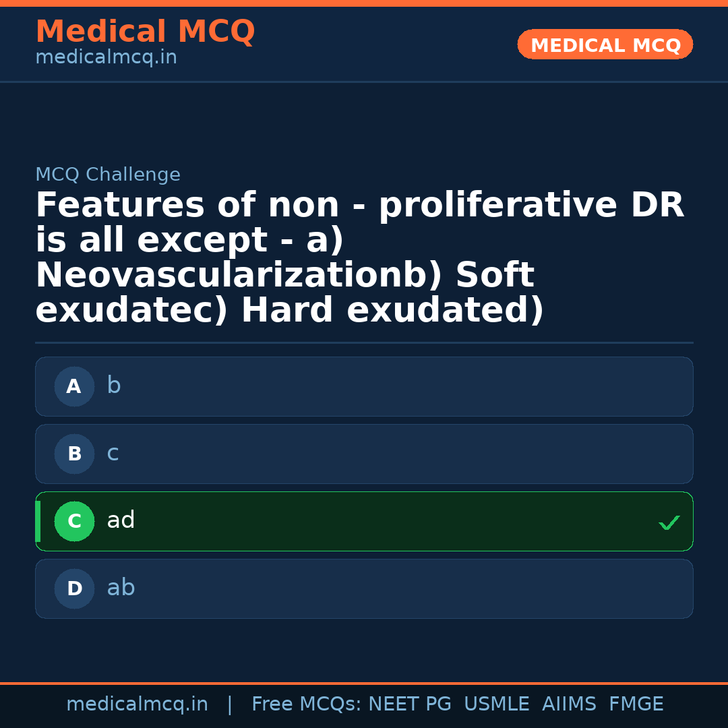This screenshot has height=728, width=728.
Task: Select answer text 'ab' in option D
Action: (x=121, y=588)
